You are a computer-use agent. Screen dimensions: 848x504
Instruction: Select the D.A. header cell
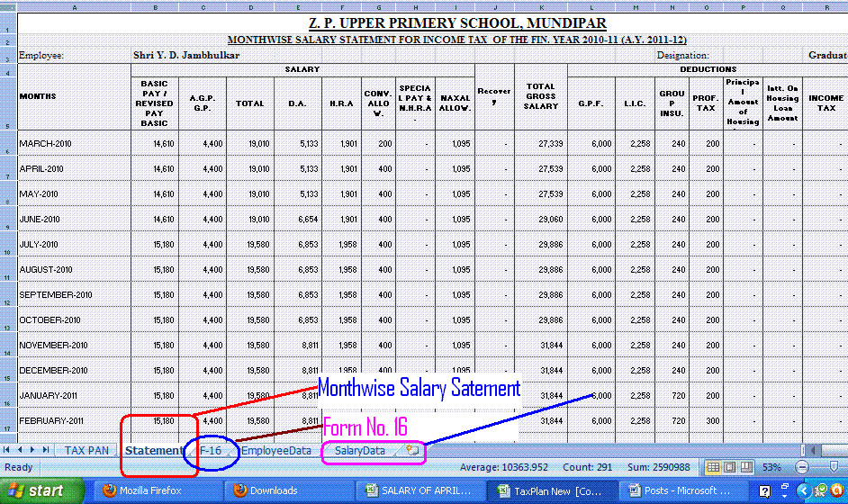coord(297,103)
